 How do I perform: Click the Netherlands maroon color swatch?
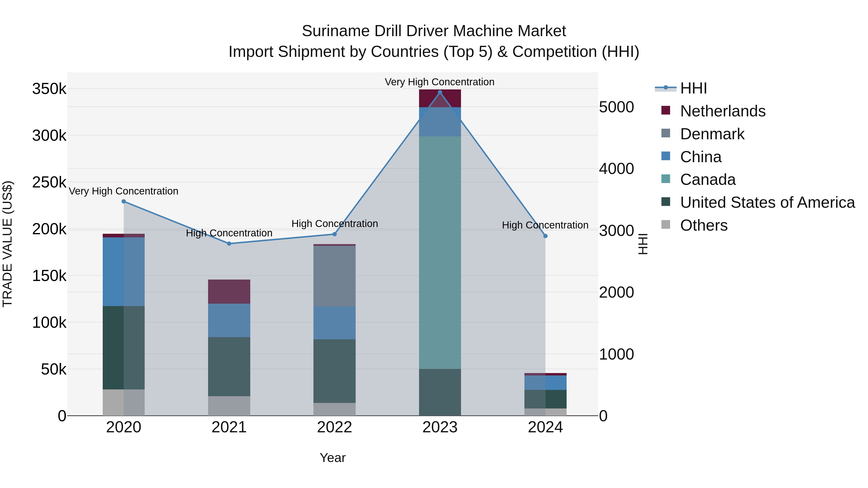point(665,110)
